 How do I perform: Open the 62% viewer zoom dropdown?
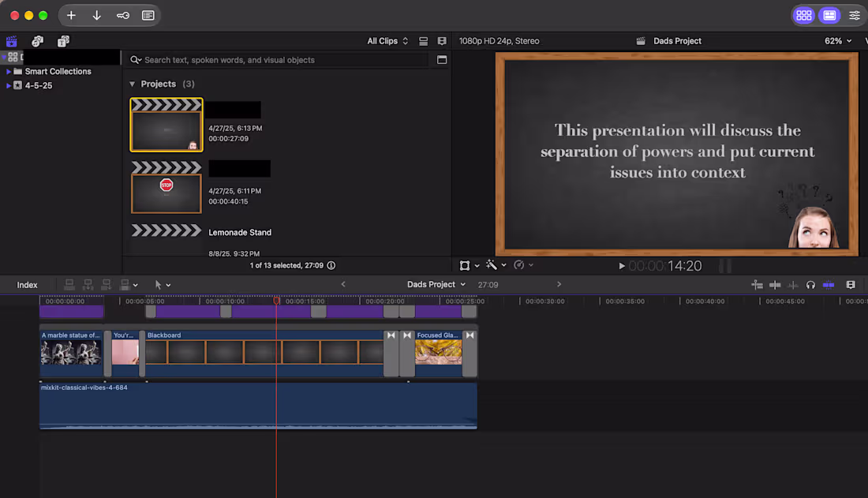coord(837,41)
